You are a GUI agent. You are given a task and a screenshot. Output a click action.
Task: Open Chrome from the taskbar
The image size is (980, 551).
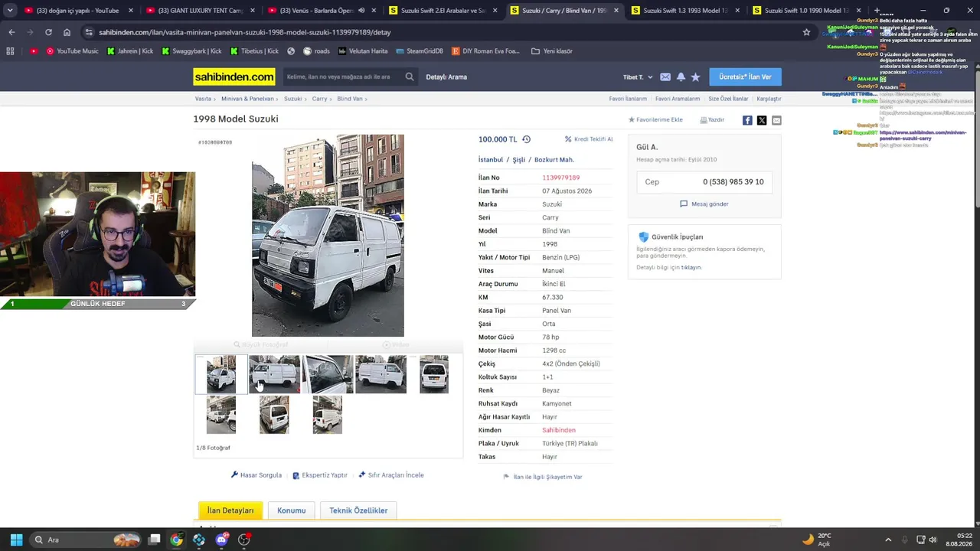tap(176, 540)
